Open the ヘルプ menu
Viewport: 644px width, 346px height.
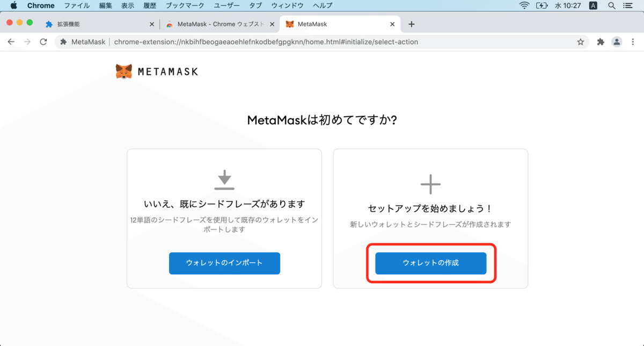[x=323, y=5]
